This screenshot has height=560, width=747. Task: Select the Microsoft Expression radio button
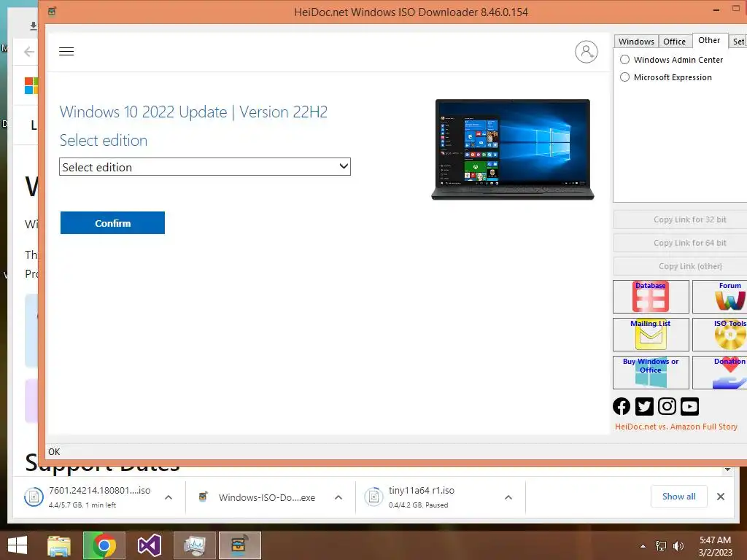(x=624, y=77)
